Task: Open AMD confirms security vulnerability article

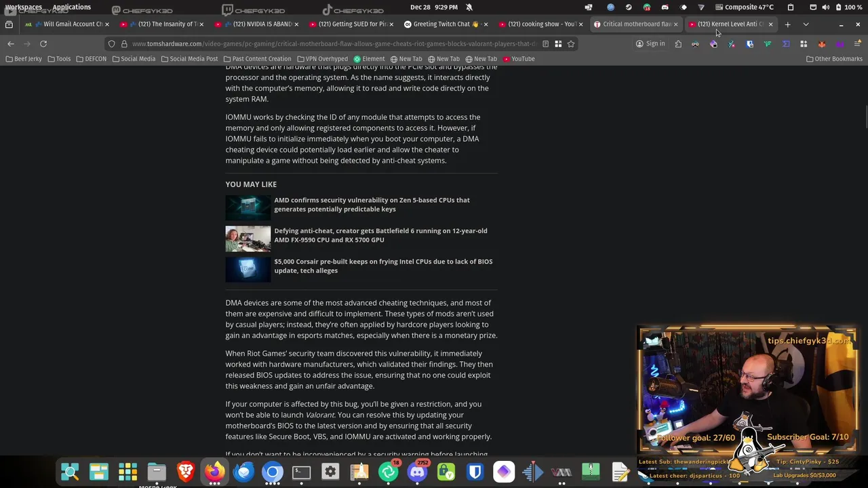Action: 372,205
